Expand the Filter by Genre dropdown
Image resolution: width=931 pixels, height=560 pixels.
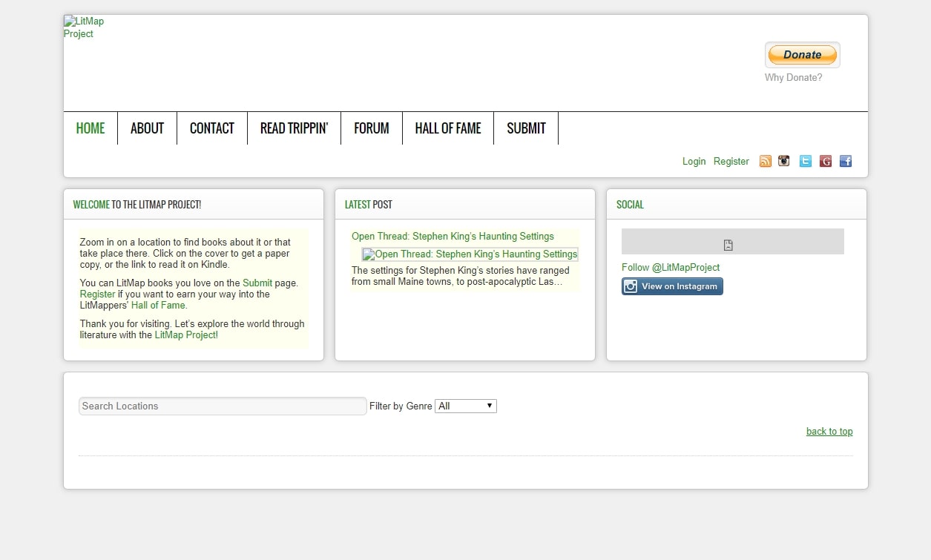click(x=465, y=406)
